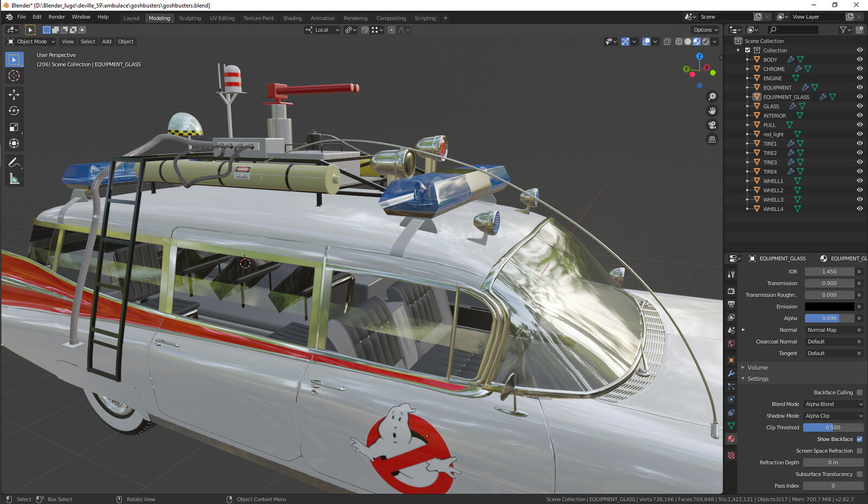Image resolution: width=868 pixels, height=504 pixels.
Task: Switch to the Sculpting workspace tab
Action: click(190, 18)
